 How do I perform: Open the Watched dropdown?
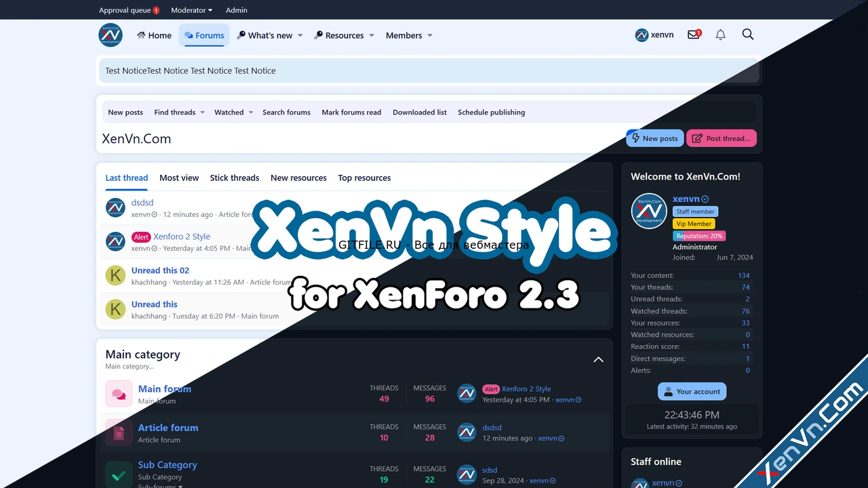pyautogui.click(x=233, y=113)
